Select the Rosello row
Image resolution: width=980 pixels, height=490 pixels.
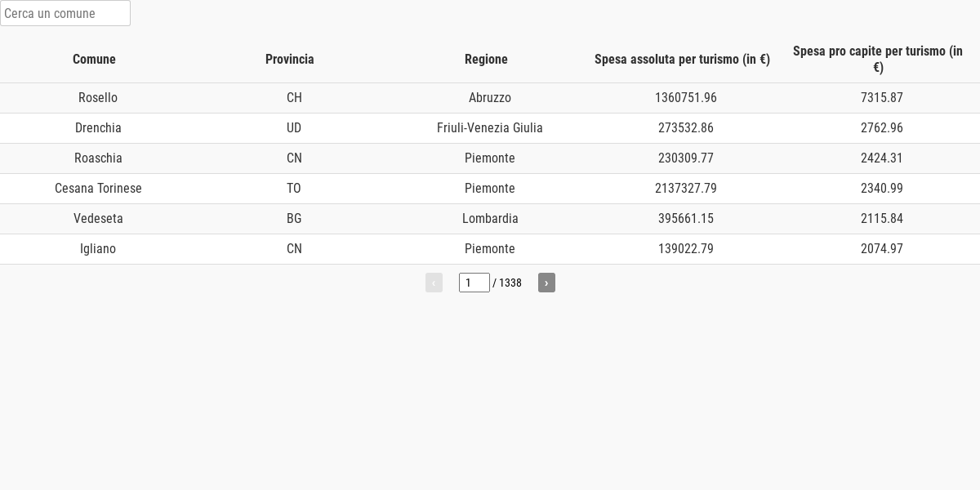[490, 98]
